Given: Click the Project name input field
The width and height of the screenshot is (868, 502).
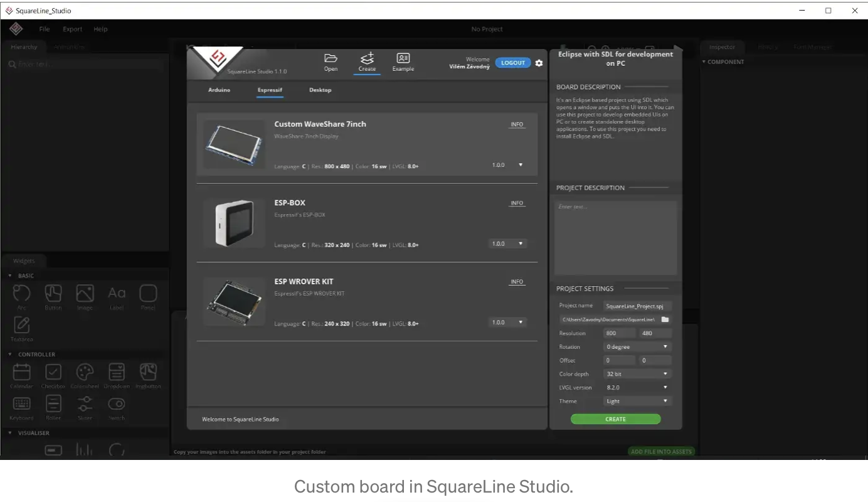Looking at the screenshot, I should [x=637, y=306].
